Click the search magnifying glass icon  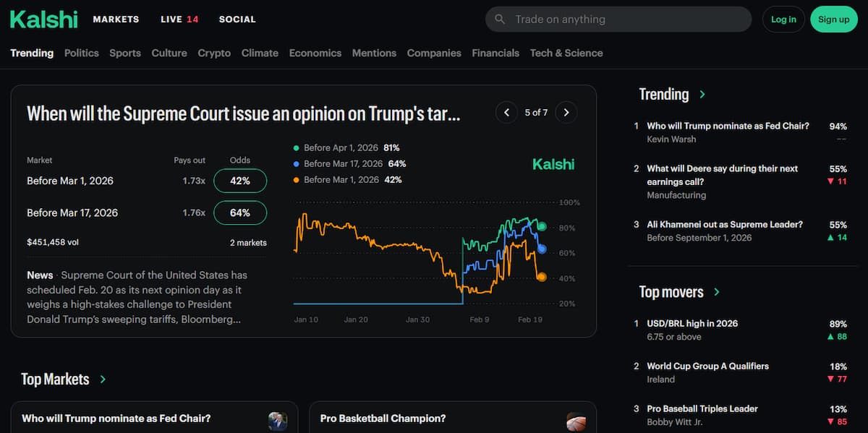click(x=499, y=20)
